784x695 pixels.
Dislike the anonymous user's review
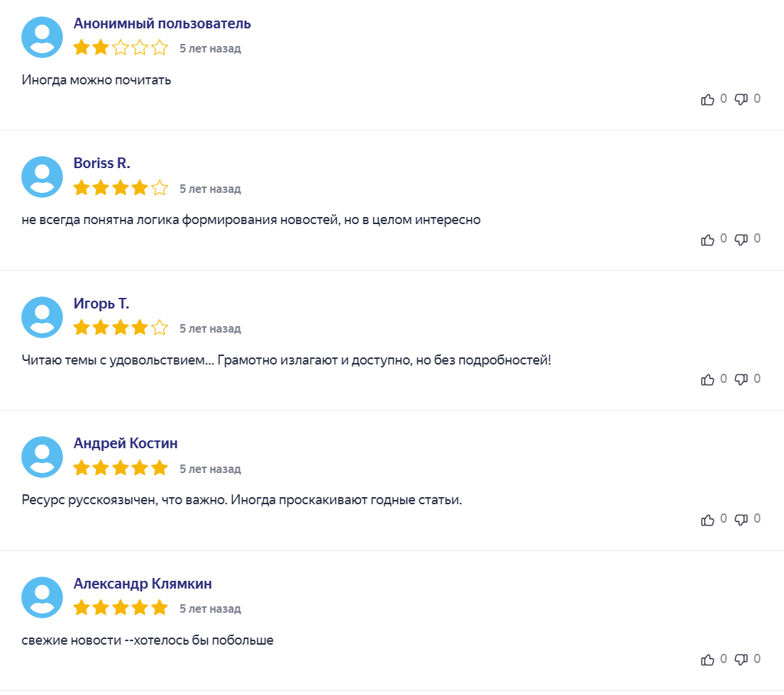741,99
